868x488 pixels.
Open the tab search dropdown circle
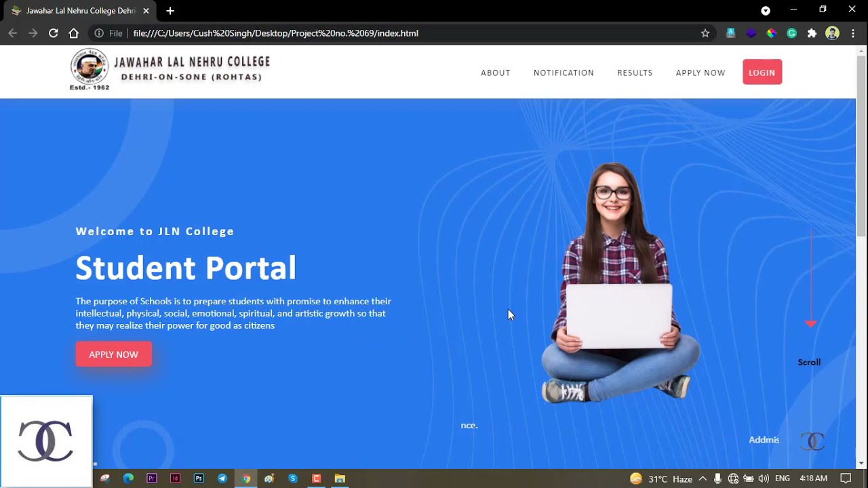coord(766,11)
